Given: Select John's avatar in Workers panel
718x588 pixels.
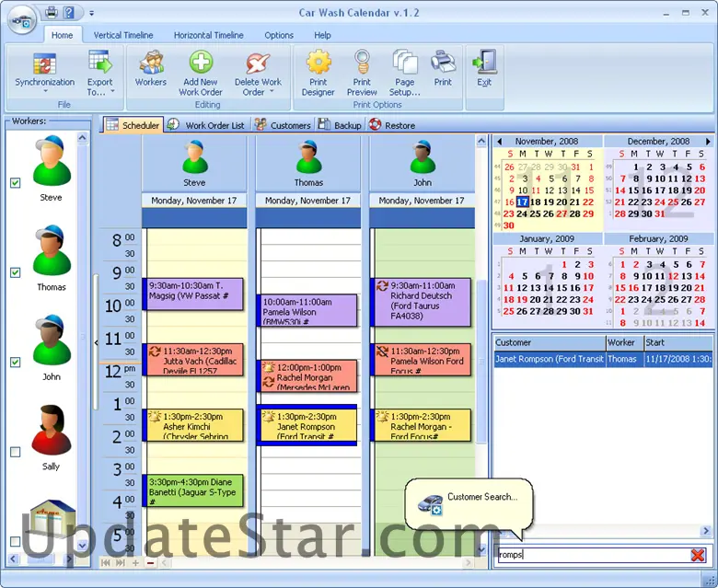Looking at the screenshot, I should (x=52, y=340).
